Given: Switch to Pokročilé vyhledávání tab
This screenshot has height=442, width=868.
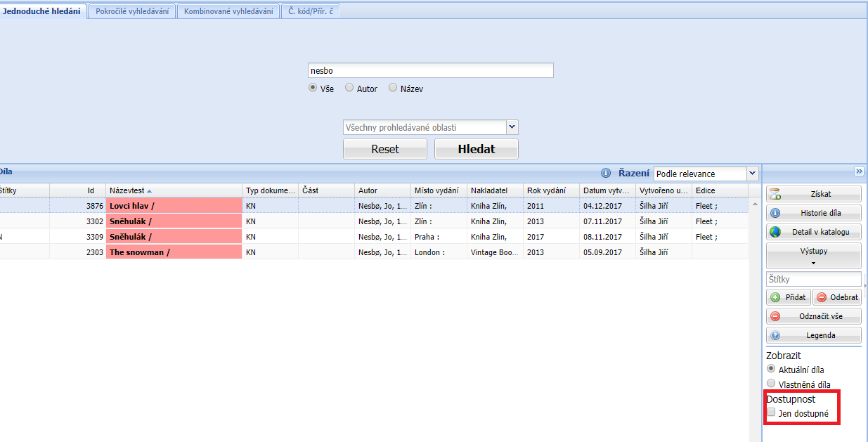Looking at the screenshot, I should [x=132, y=11].
